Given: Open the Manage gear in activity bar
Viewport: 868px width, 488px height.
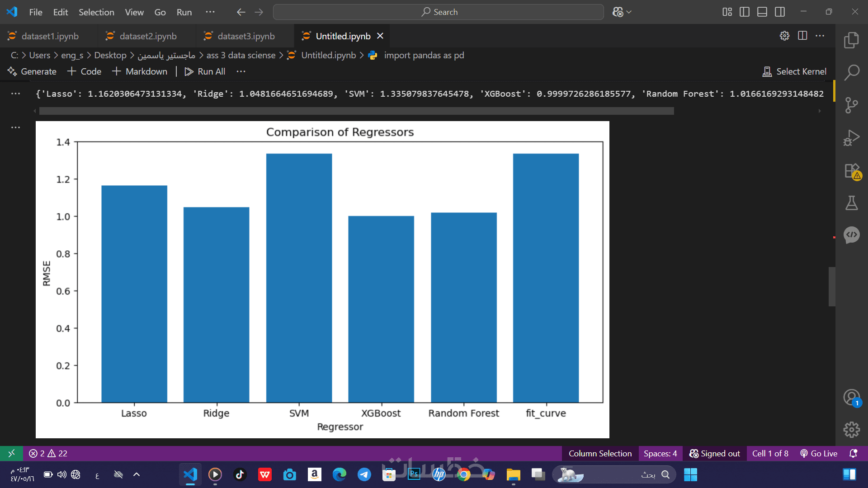Looking at the screenshot, I should pos(851,430).
